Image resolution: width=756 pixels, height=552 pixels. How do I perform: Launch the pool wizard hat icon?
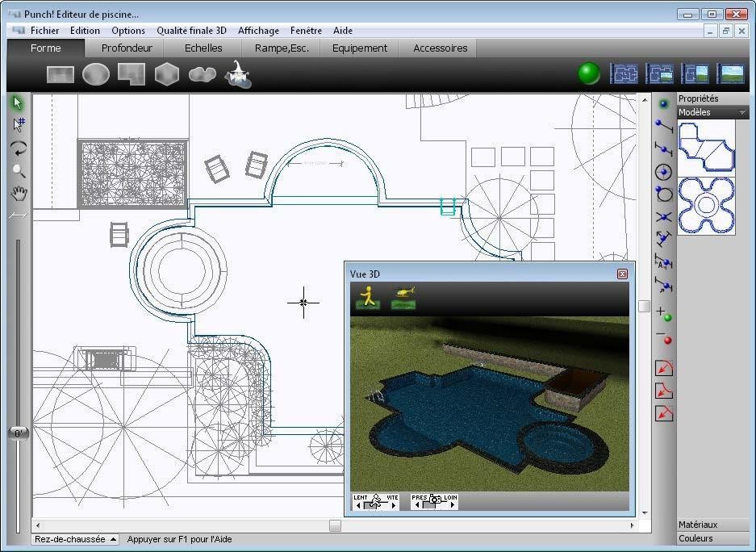point(238,75)
